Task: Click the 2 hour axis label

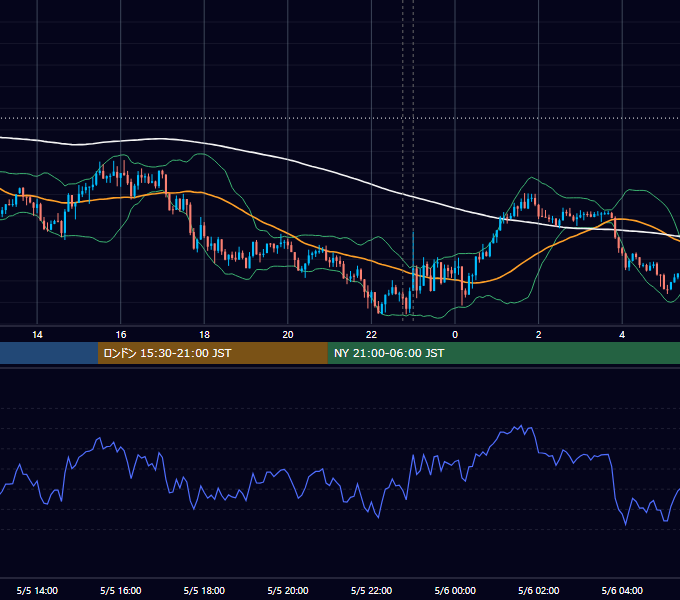Action: click(x=539, y=335)
